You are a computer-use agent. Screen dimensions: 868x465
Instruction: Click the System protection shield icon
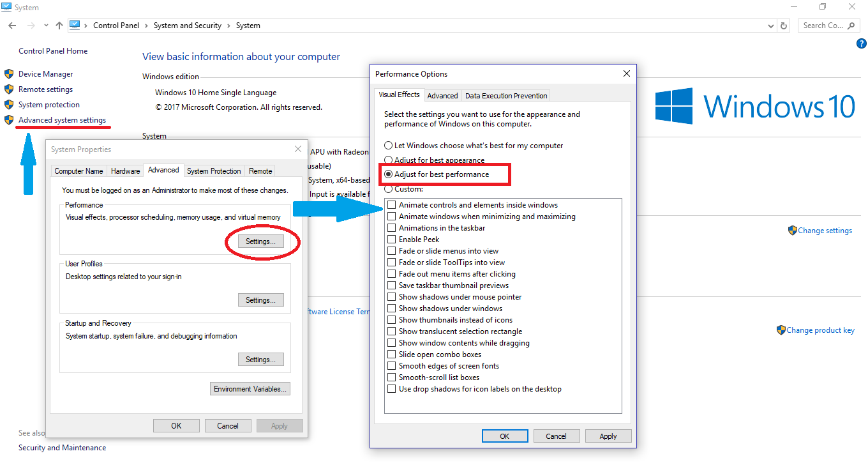pos(9,105)
